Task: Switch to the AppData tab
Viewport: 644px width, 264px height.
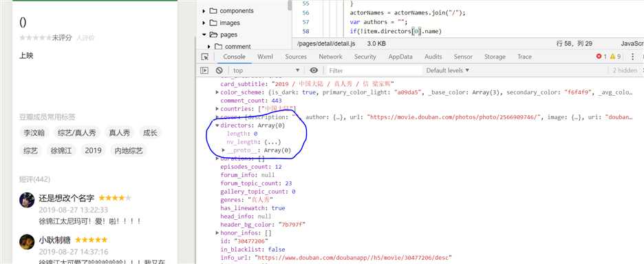Action: click(x=400, y=57)
